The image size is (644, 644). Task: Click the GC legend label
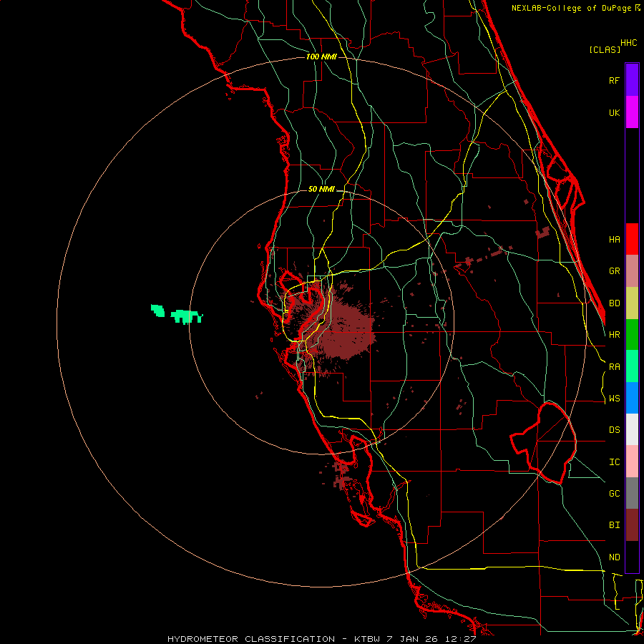(614, 494)
